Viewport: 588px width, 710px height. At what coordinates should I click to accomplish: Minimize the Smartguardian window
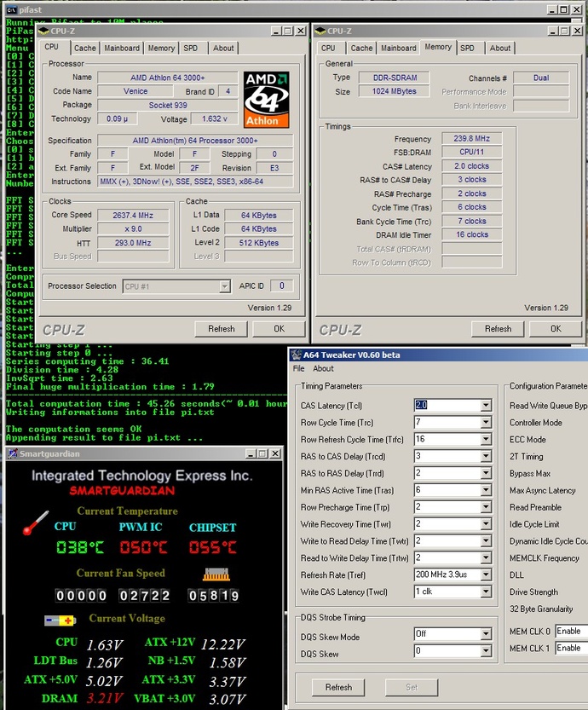click(x=251, y=453)
